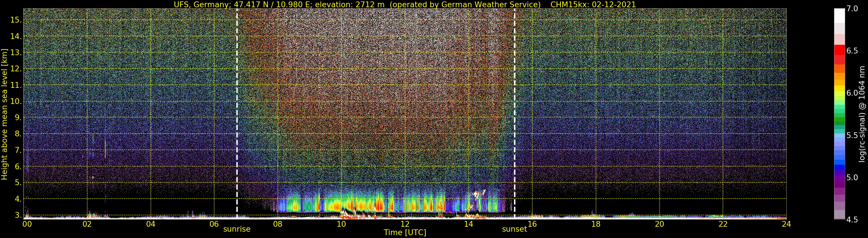Click the height axis tick '14.'
This screenshot has height=238, width=868.
pyautogui.click(x=16, y=36)
